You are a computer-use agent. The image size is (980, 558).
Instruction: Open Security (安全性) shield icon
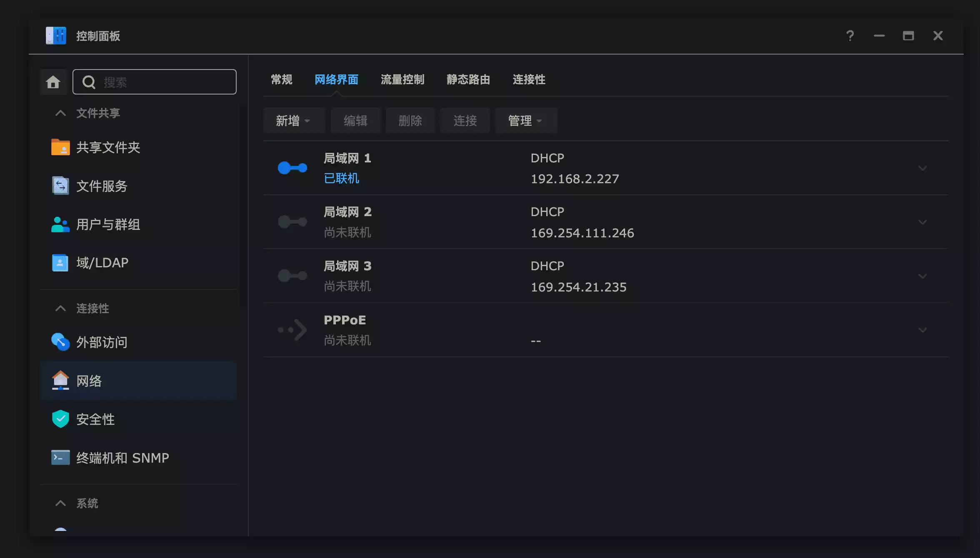tap(60, 419)
